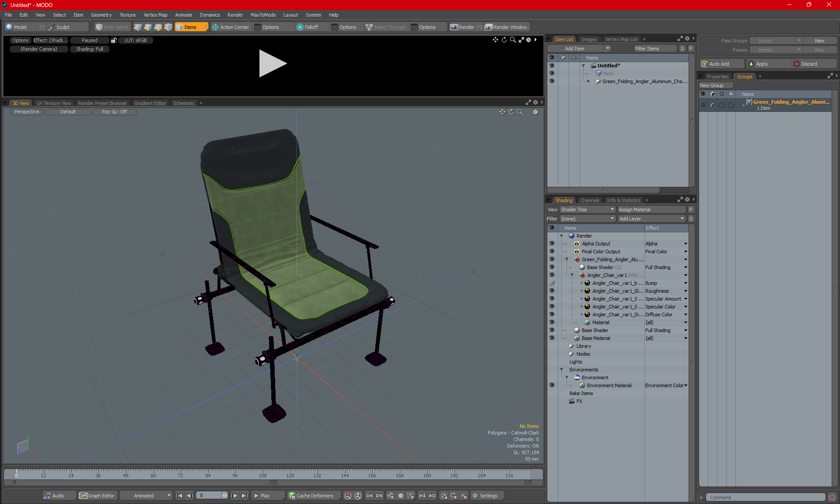Toggle visibility of Mesh item
The width and height of the screenshot is (840, 504).
coord(552,73)
